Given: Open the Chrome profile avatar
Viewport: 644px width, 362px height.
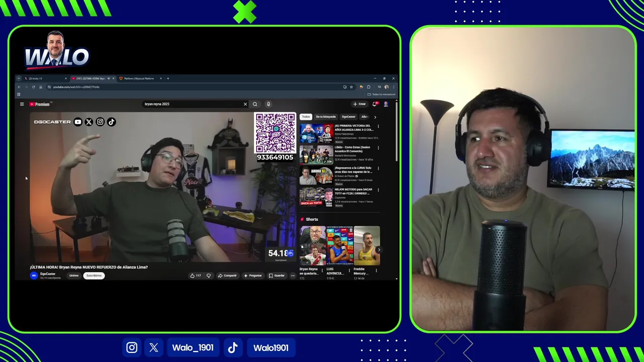Looking at the screenshot, I should tap(386, 87).
